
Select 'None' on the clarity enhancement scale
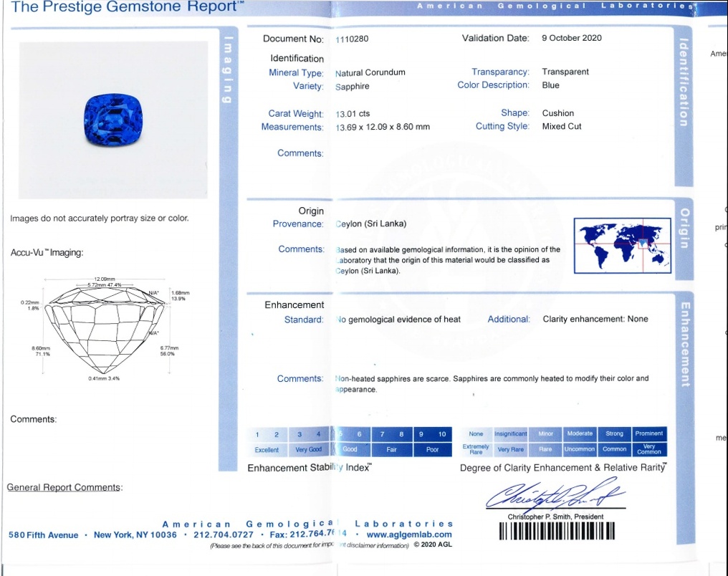tap(476, 433)
